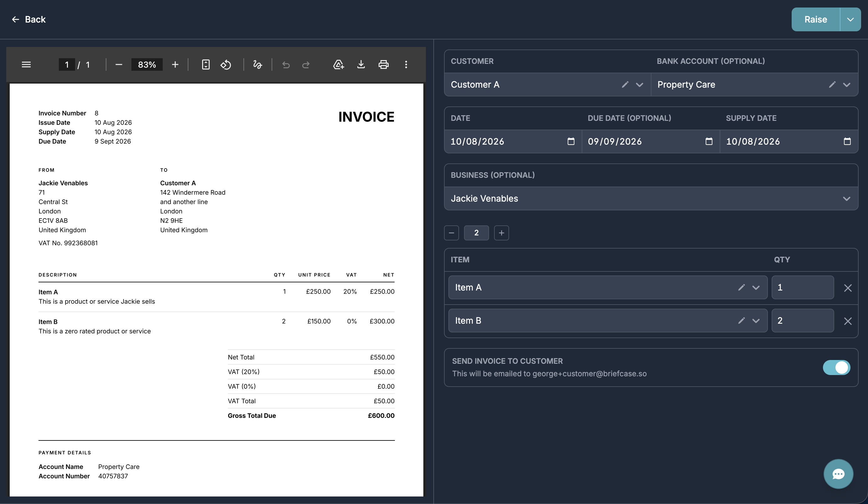Image resolution: width=868 pixels, height=504 pixels.
Task: Click the Item B quantity field
Action: click(x=803, y=320)
